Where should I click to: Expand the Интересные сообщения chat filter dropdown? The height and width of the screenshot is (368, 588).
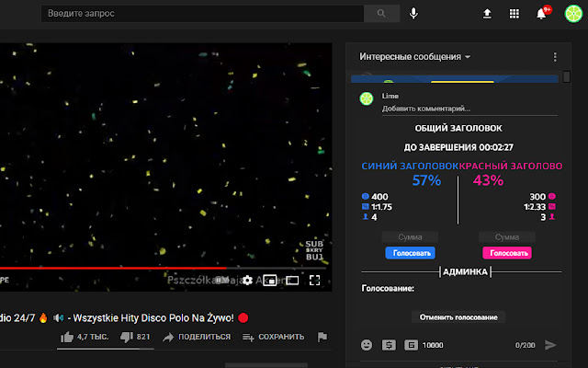(x=414, y=57)
